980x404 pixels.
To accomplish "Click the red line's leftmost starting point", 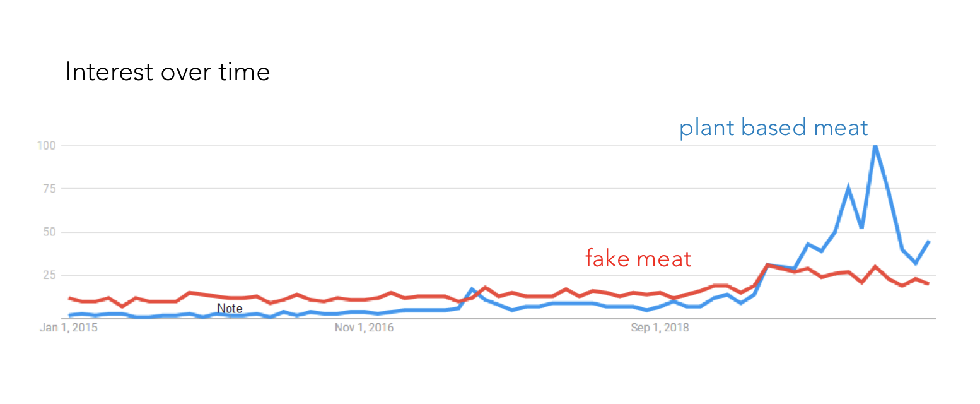I will (69, 298).
